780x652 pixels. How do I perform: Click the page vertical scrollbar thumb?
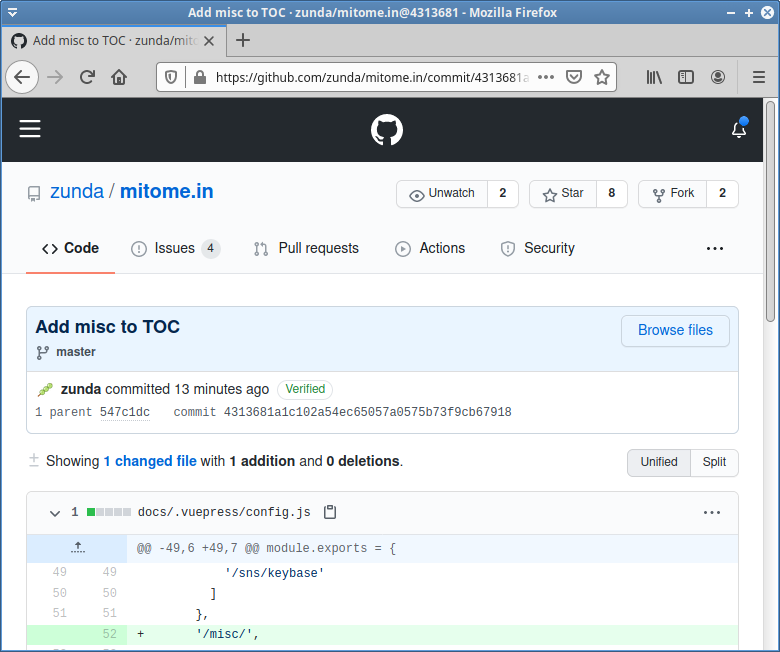[x=771, y=211]
